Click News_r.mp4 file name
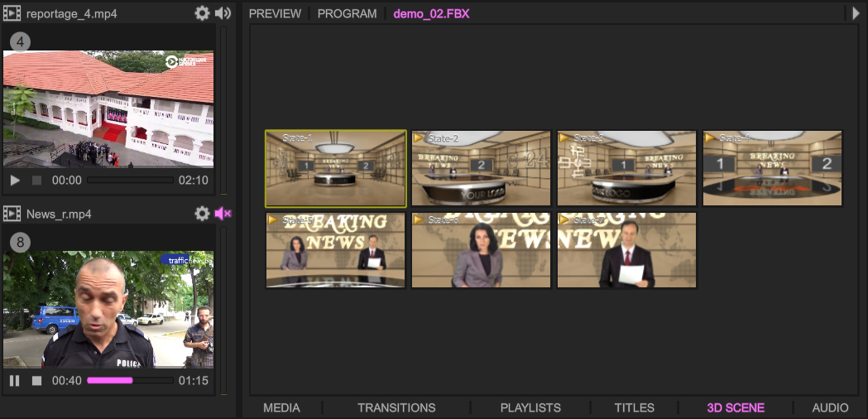The image size is (868, 419). click(x=59, y=214)
